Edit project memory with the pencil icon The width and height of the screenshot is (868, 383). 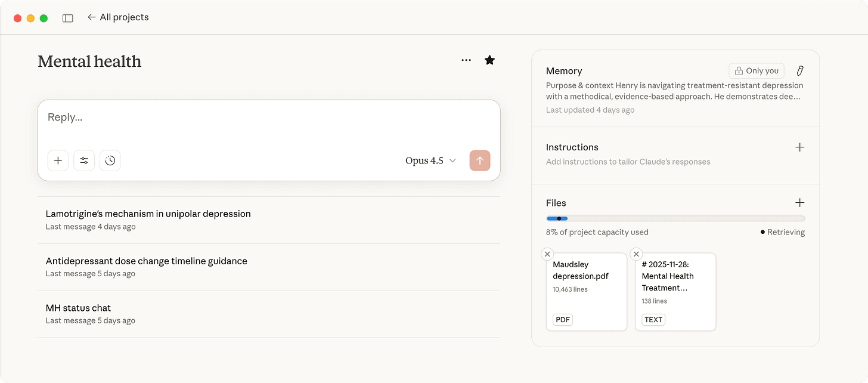tap(800, 70)
